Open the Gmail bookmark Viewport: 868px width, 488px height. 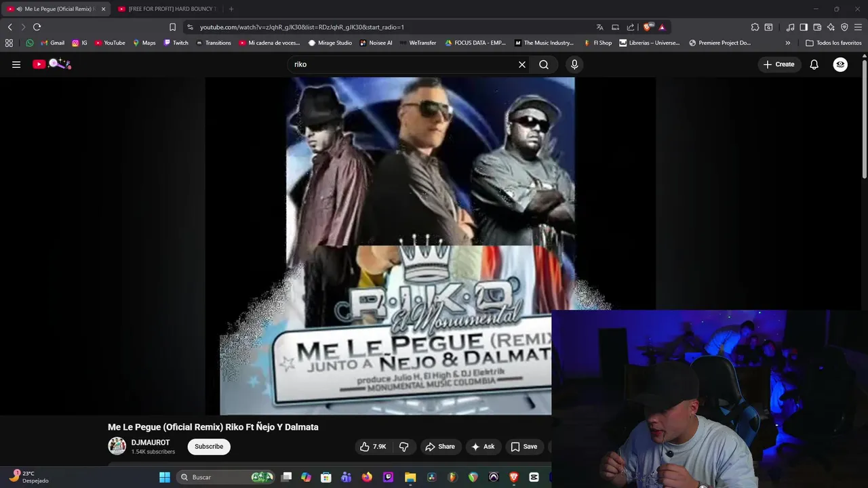[52, 43]
